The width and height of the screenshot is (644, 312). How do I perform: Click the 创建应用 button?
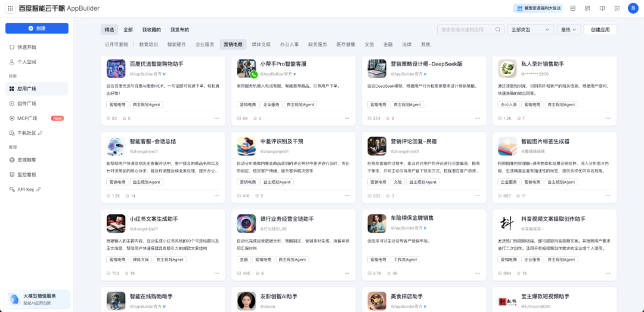[600, 30]
